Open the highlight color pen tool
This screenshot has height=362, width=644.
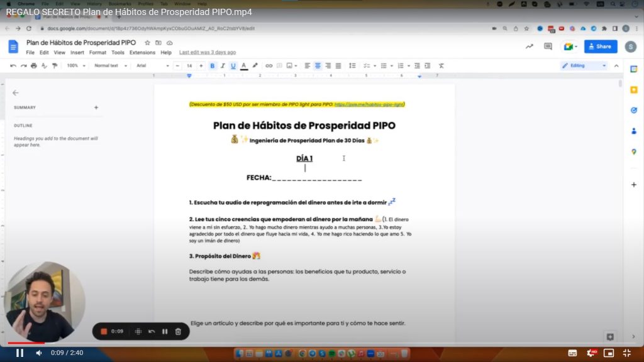pyautogui.click(x=255, y=65)
